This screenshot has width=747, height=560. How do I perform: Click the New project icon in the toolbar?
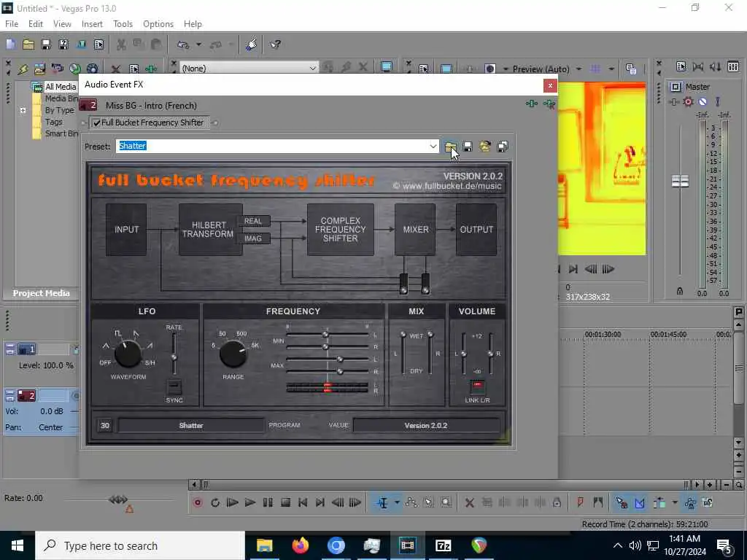10,44
